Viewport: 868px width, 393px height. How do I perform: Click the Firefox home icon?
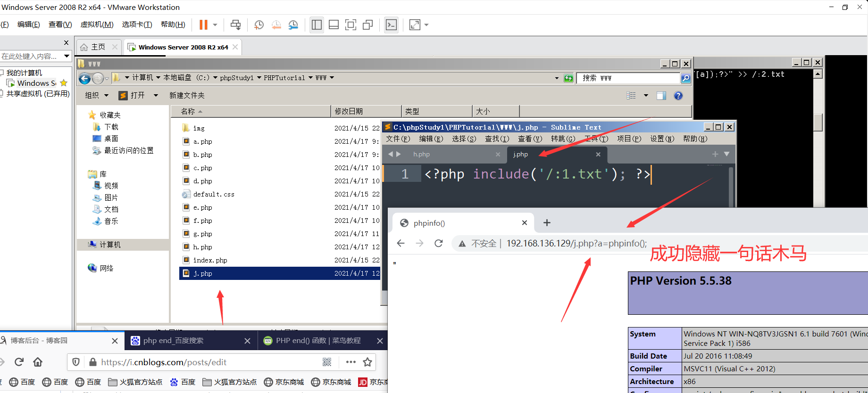38,362
